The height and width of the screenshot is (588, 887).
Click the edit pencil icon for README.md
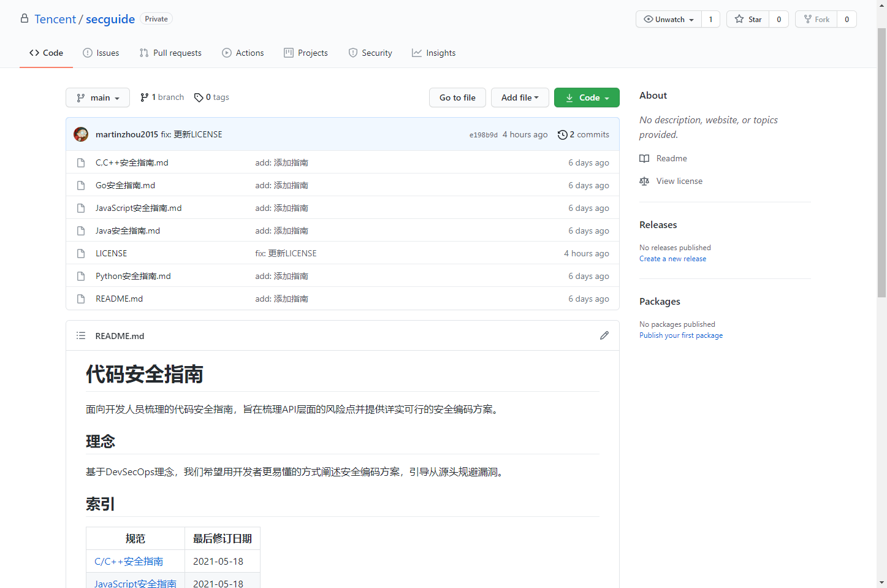click(604, 335)
